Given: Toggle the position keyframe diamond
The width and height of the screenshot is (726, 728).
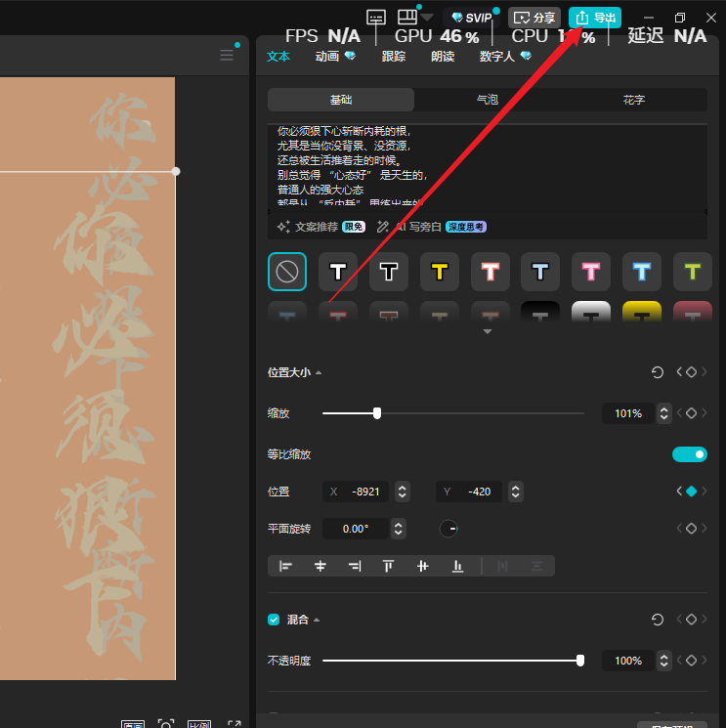Looking at the screenshot, I should click(691, 492).
